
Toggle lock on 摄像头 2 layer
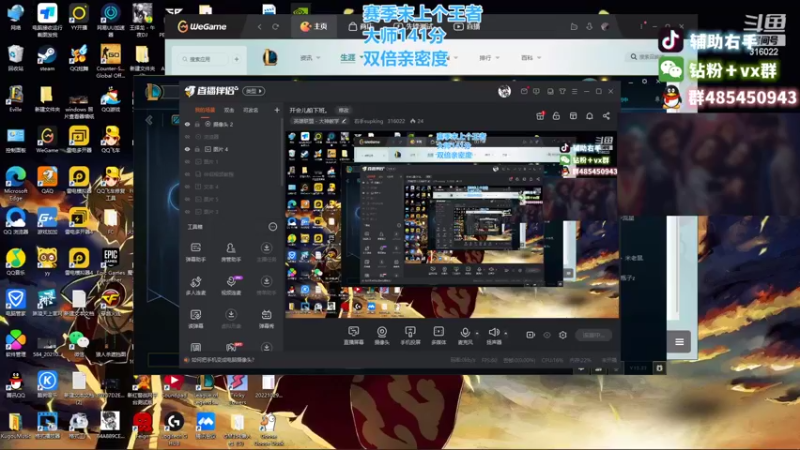coord(197,124)
